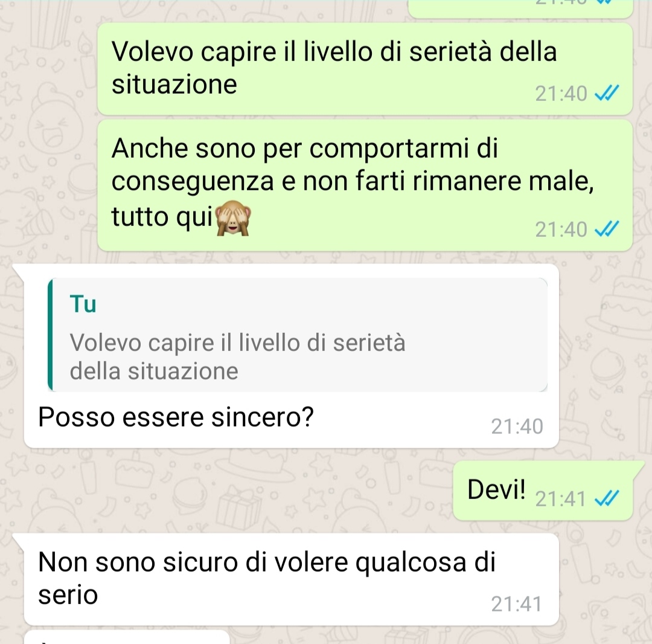
Task: Tap the 'Tu' sender label in quote
Action: coord(83,304)
